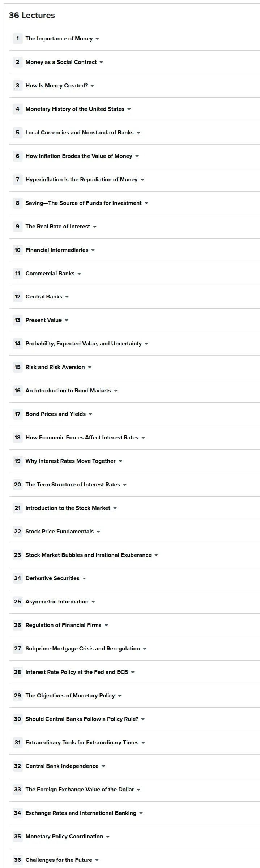Click the lecture 20 number badge
This screenshot has height=868, width=260.
(x=17, y=485)
